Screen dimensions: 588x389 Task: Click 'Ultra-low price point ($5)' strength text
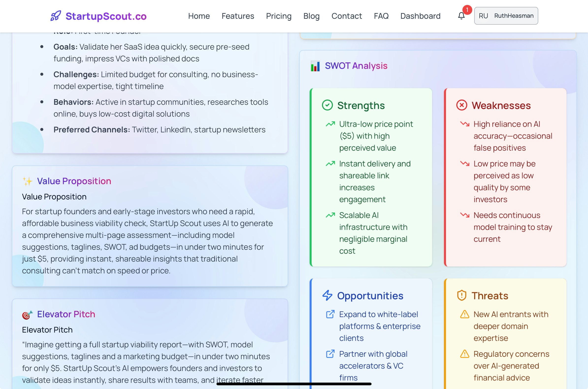tap(376, 136)
